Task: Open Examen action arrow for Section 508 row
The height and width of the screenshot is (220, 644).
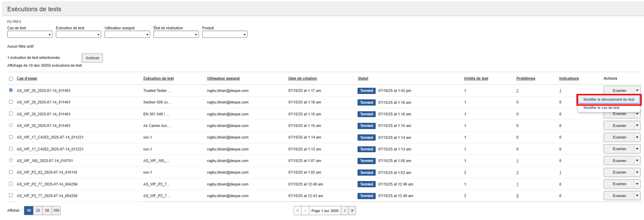Action: point(637,102)
